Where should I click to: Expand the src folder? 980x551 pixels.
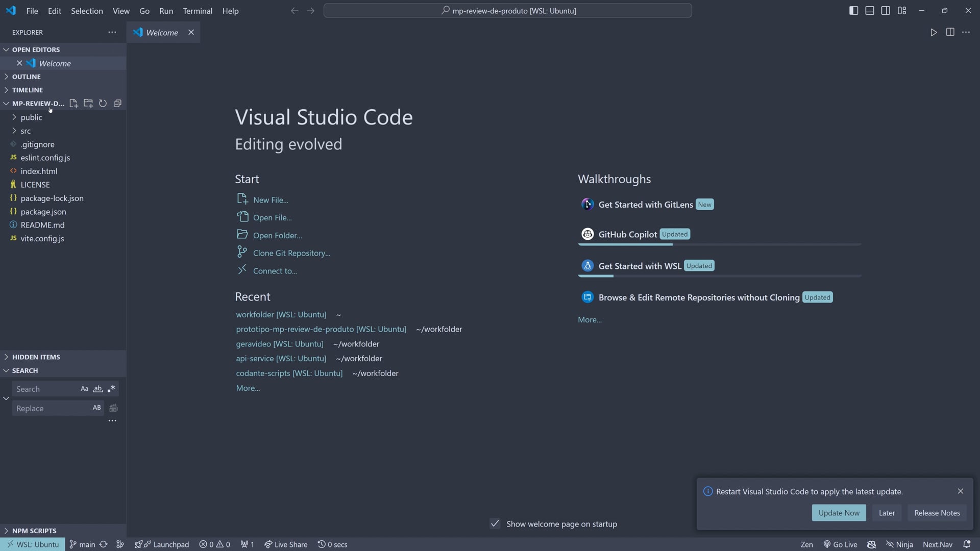pos(26,131)
